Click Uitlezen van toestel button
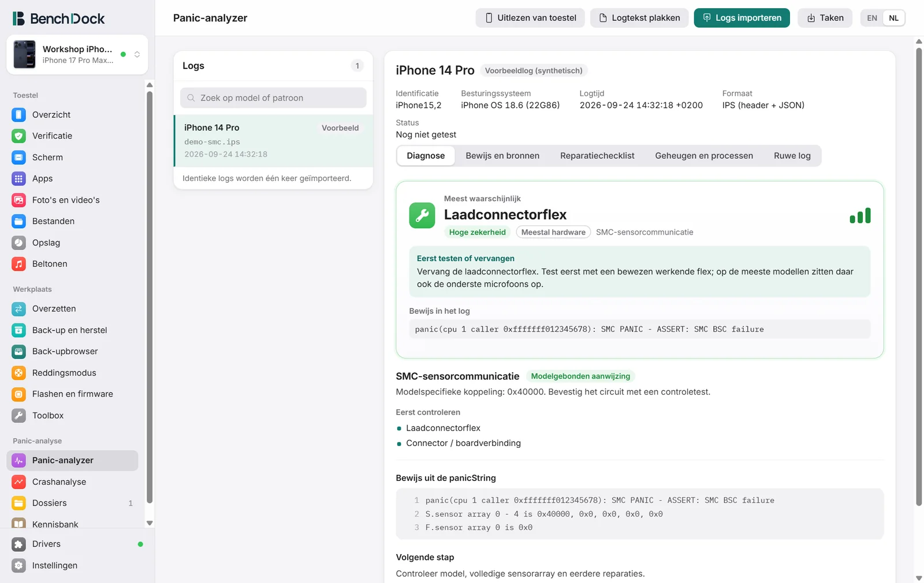 [530, 18]
